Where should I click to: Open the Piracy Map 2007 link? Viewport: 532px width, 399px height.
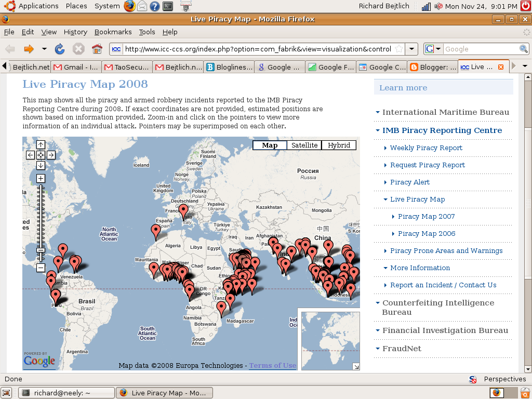426,217
